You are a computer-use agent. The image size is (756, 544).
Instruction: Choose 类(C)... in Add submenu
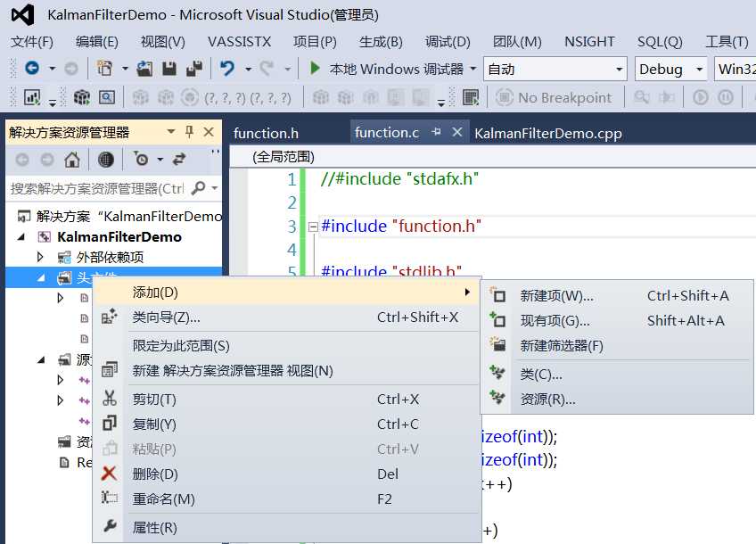pos(617,375)
